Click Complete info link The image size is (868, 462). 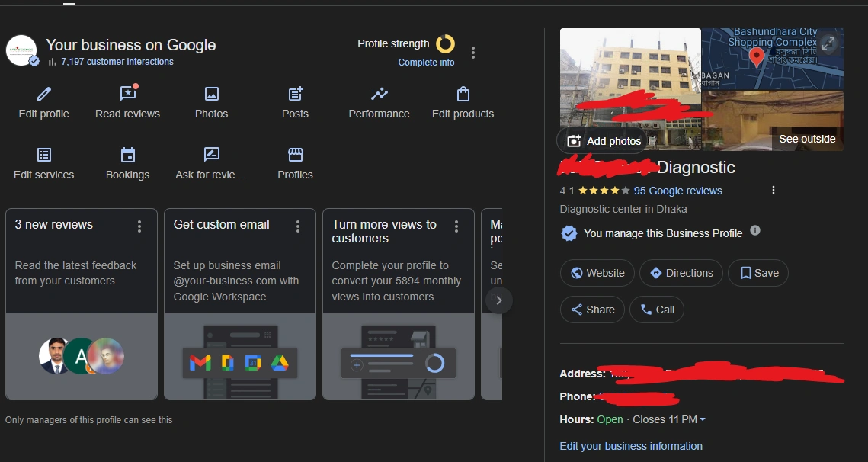426,63
